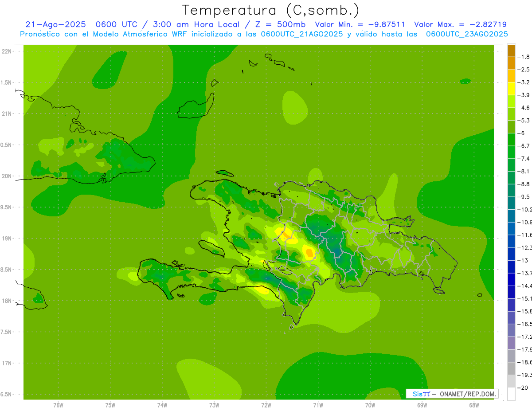The image size is (532, 411).
Task: Click the '76W' longitude label
Action: [58, 405]
